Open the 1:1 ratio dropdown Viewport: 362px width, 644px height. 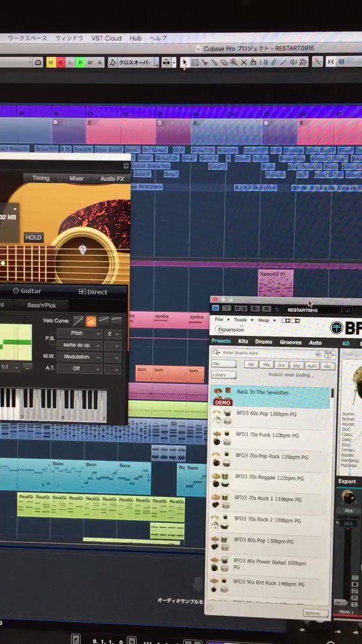coord(10,368)
